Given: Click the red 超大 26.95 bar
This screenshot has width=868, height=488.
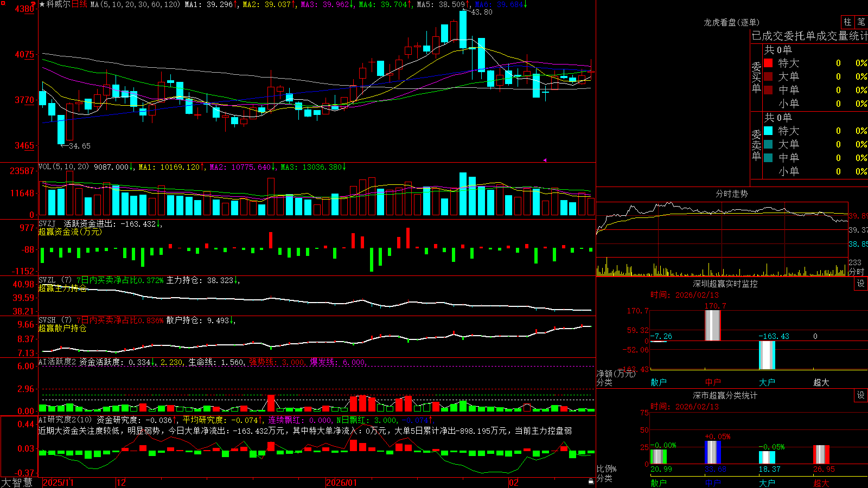Looking at the screenshot, I should tap(821, 454).
